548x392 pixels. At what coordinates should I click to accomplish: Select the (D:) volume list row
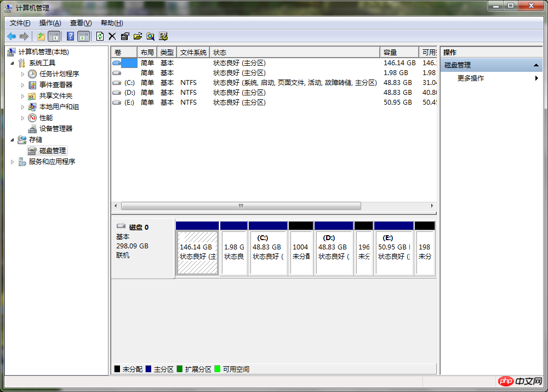(274, 93)
